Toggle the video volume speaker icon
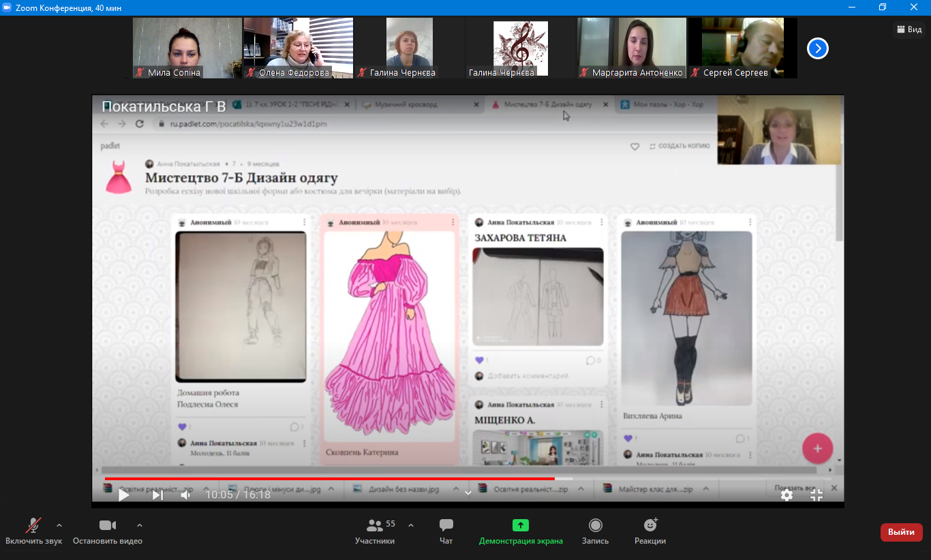 (185, 495)
